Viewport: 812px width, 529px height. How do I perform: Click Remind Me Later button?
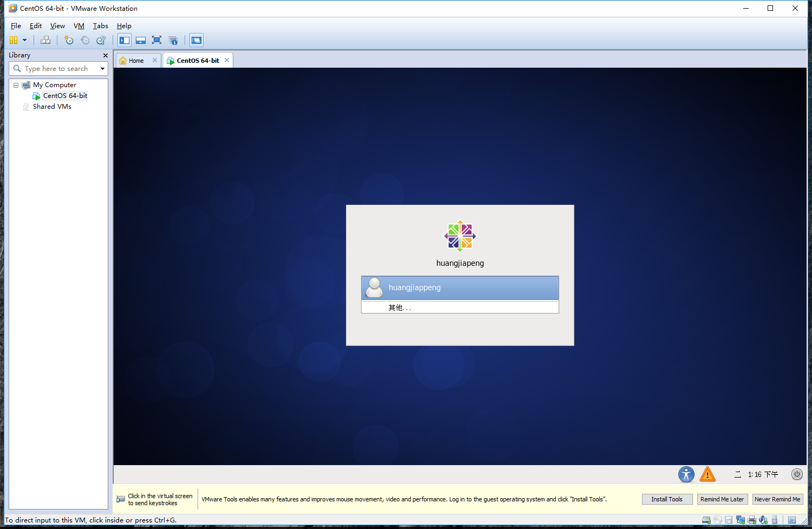coord(722,499)
